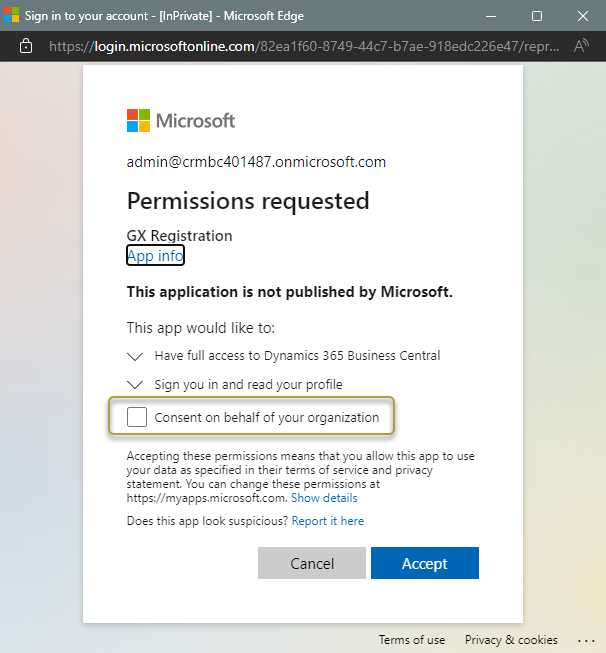This screenshot has width=606, height=653.
Task: Click the Report it here link
Action: (328, 521)
